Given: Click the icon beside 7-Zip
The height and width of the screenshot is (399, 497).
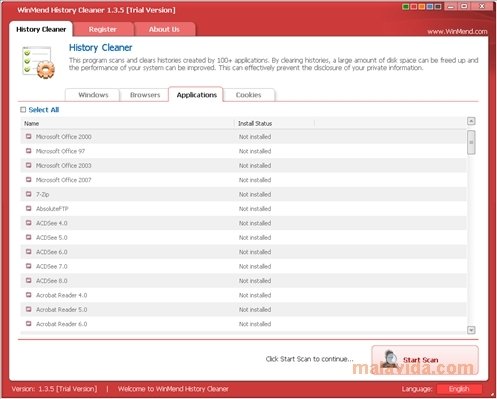Looking at the screenshot, I should [x=29, y=194].
